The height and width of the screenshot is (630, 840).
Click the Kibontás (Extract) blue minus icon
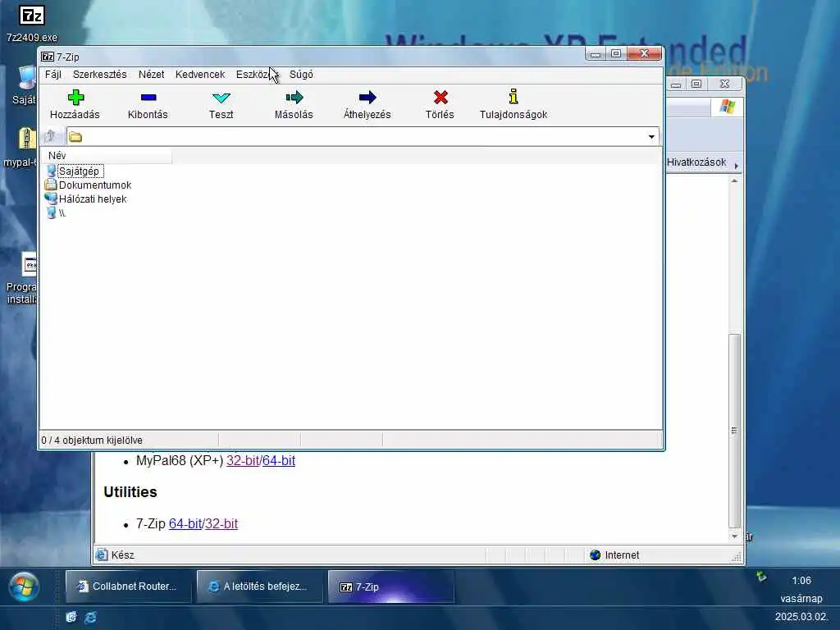(148, 97)
